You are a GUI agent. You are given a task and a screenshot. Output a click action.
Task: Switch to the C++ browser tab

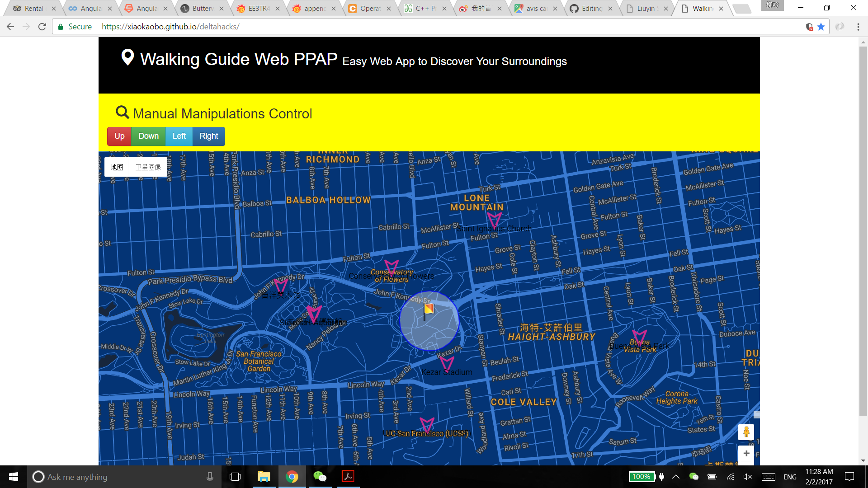pyautogui.click(x=425, y=8)
